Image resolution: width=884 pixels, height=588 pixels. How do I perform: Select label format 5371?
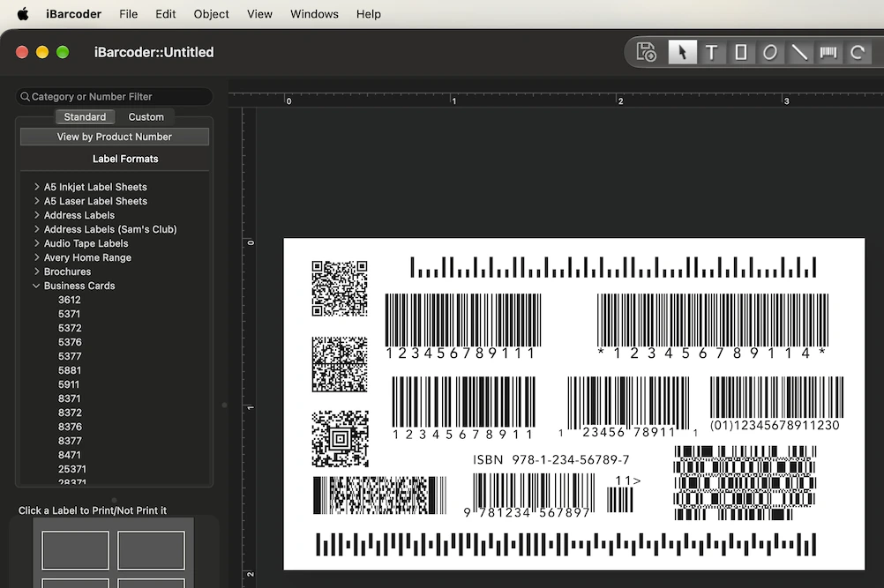coord(70,314)
